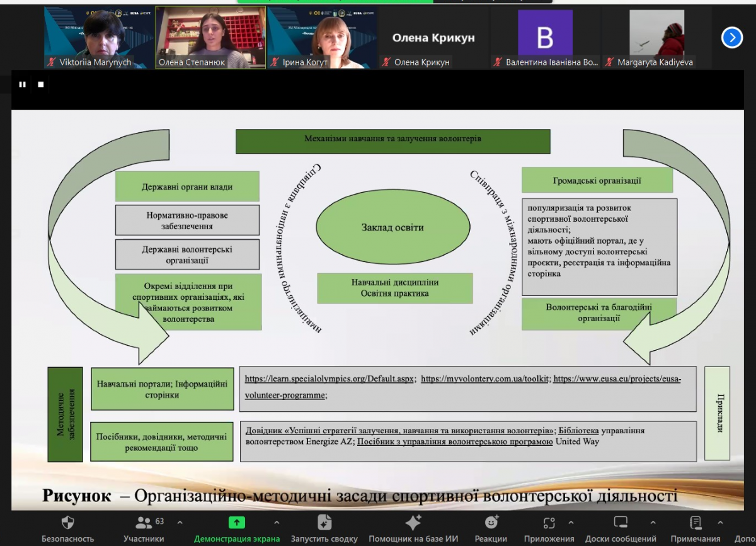Expand the Демонстрация экрана options arrow
Image resolution: width=756 pixels, height=546 pixels.
276,523
